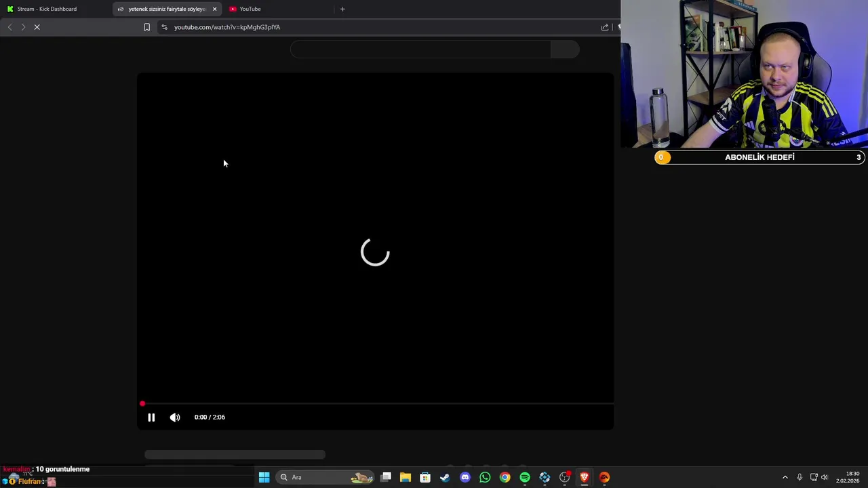Open WhatsApp from the taskbar
This screenshot has width=868, height=488.
[485, 477]
